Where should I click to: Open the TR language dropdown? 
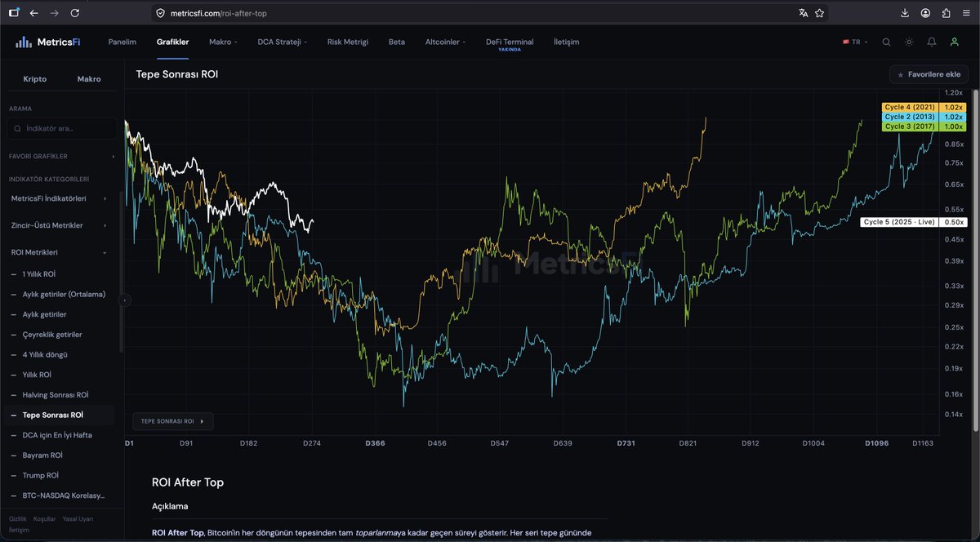855,42
